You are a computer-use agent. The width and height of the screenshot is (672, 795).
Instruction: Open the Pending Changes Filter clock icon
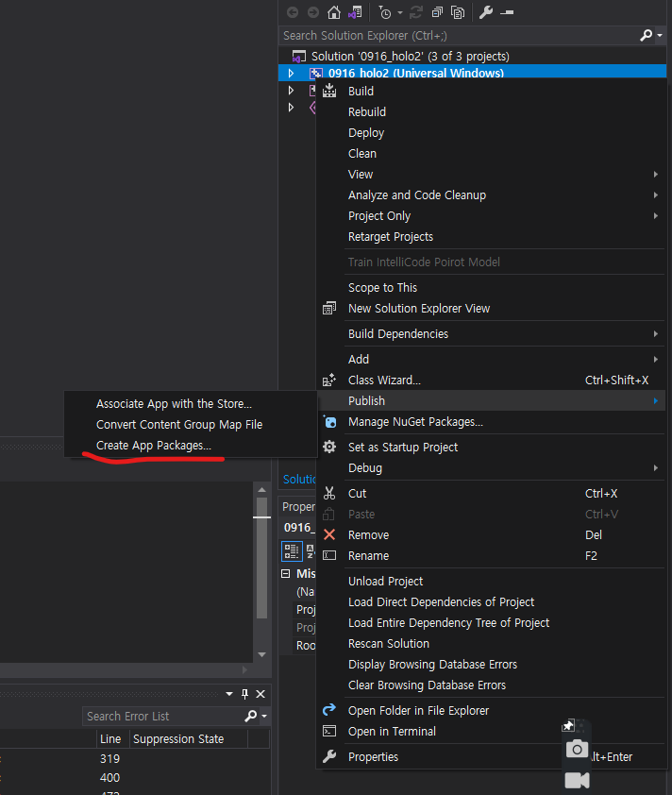pyautogui.click(x=385, y=12)
